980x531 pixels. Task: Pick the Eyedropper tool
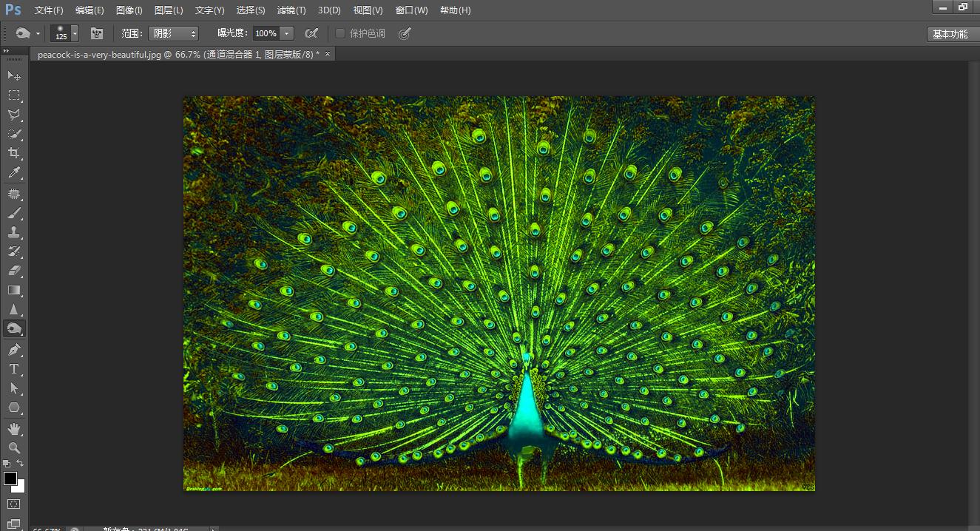tap(14, 173)
